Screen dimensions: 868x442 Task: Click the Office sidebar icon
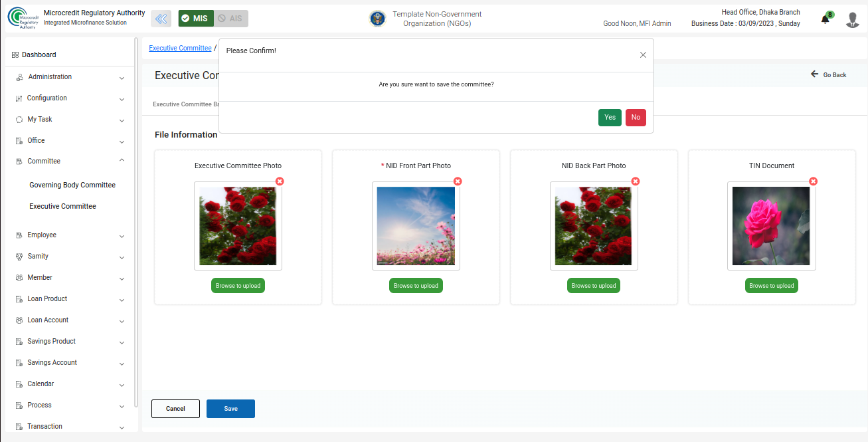(x=19, y=141)
